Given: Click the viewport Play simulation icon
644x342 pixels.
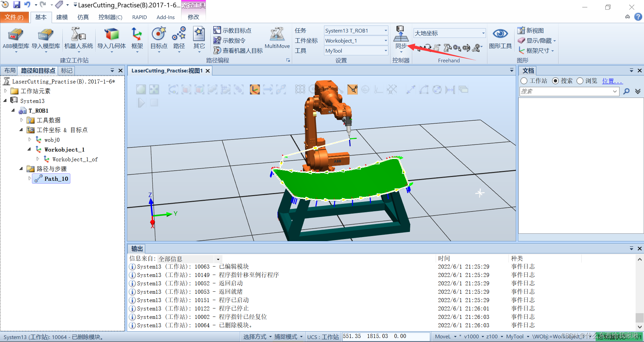Looking at the screenshot, I should coord(141,103).
